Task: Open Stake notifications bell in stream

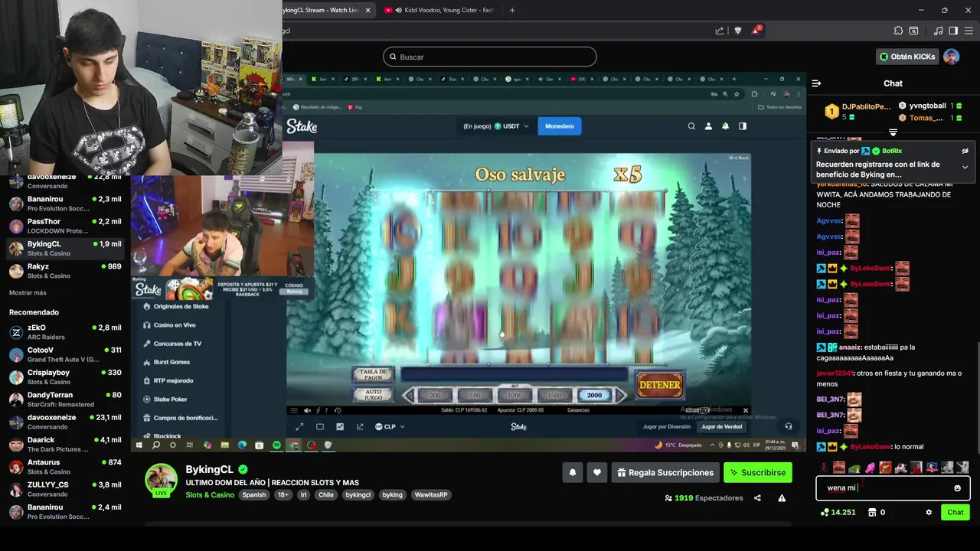Action: [x=725, y=126]
